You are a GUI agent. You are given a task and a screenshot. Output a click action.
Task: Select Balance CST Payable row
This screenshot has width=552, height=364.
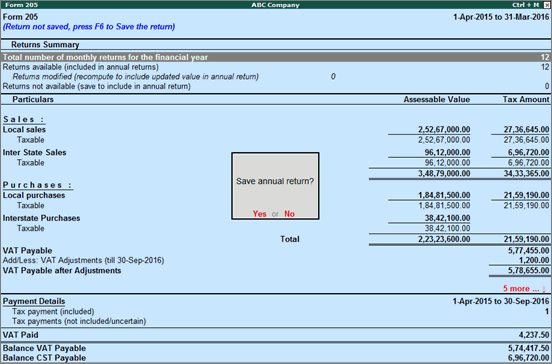click(276, 358)
